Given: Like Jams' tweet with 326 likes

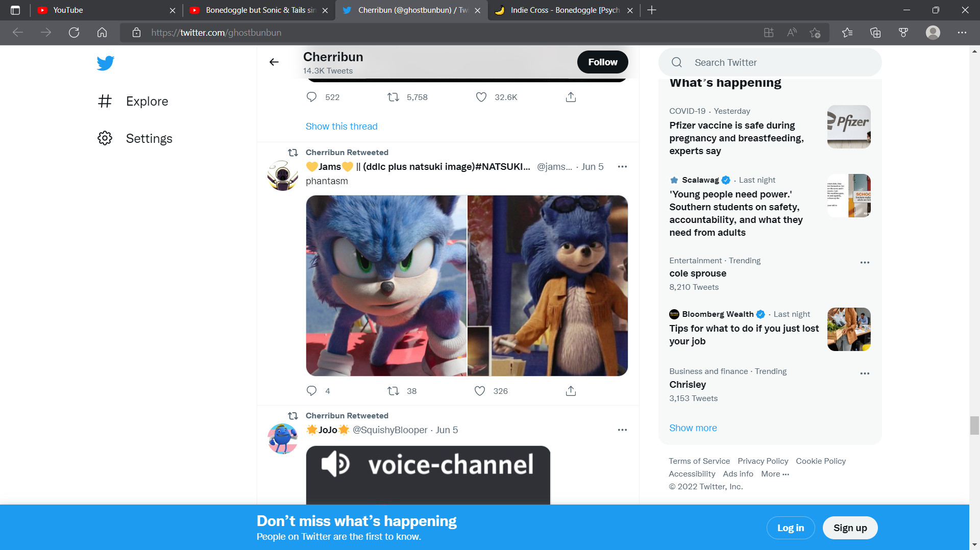Looking at the screenshot, I should (x=480, y=391).
